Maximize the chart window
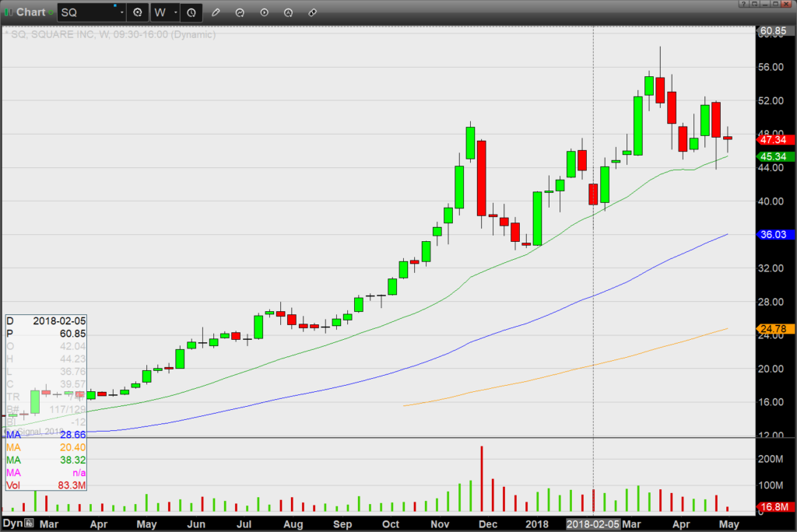 coord(775,4)
